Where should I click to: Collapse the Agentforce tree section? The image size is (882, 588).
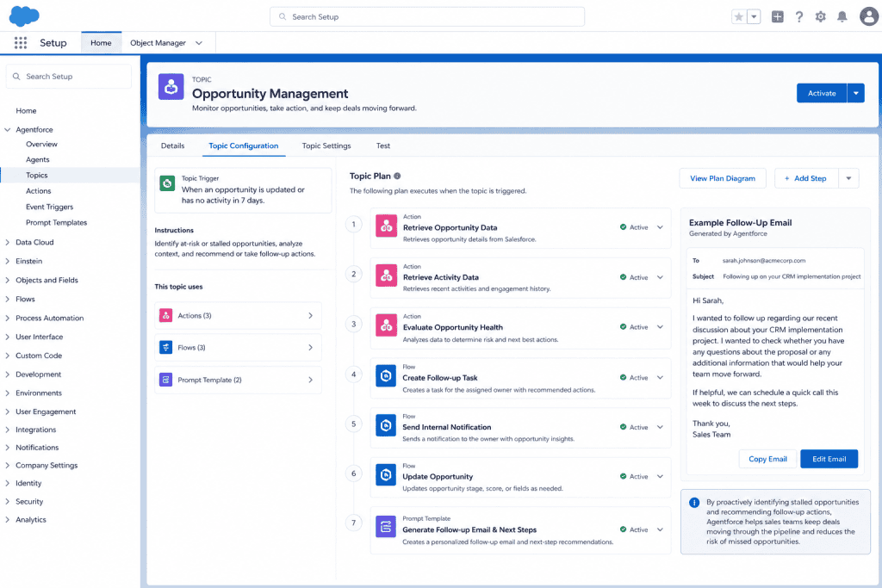click(x=7, y=129)
